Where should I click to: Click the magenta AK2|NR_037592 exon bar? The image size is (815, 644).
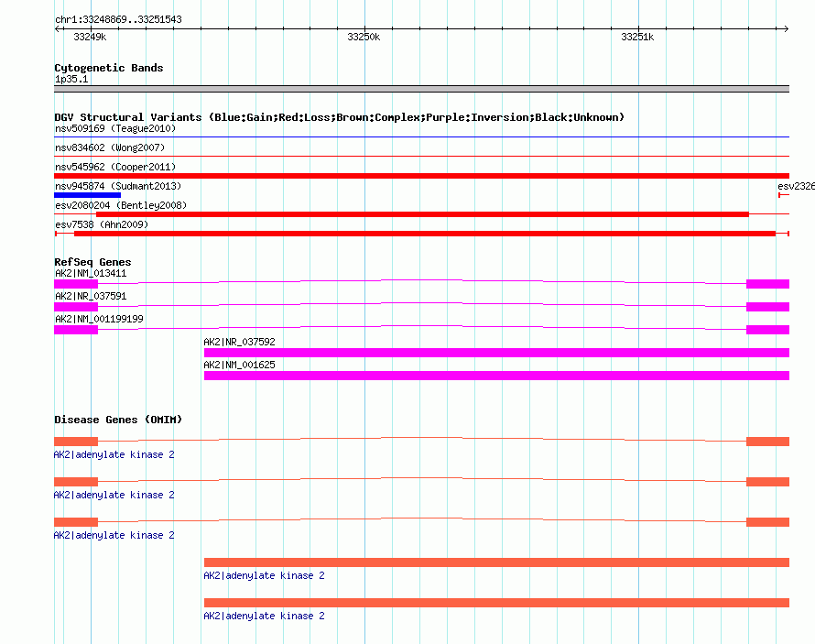coord(497,353)
